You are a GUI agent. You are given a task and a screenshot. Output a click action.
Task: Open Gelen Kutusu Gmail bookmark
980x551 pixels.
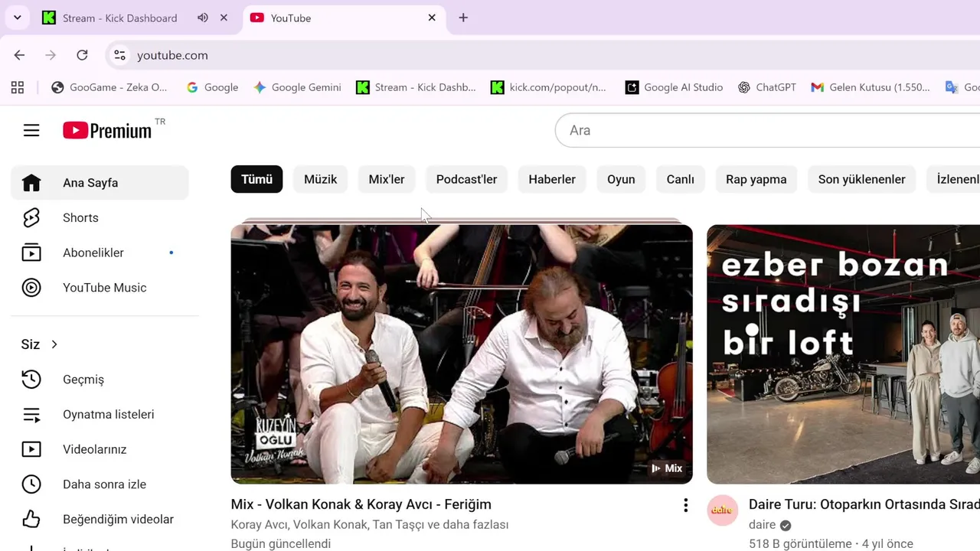pos(870,87)
